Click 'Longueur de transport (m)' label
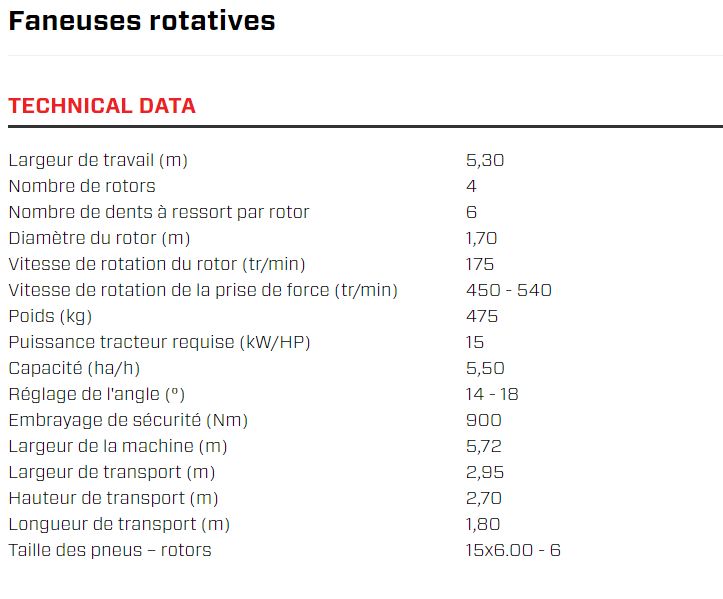The image size is (723, 599). click(x=120, y=524)
